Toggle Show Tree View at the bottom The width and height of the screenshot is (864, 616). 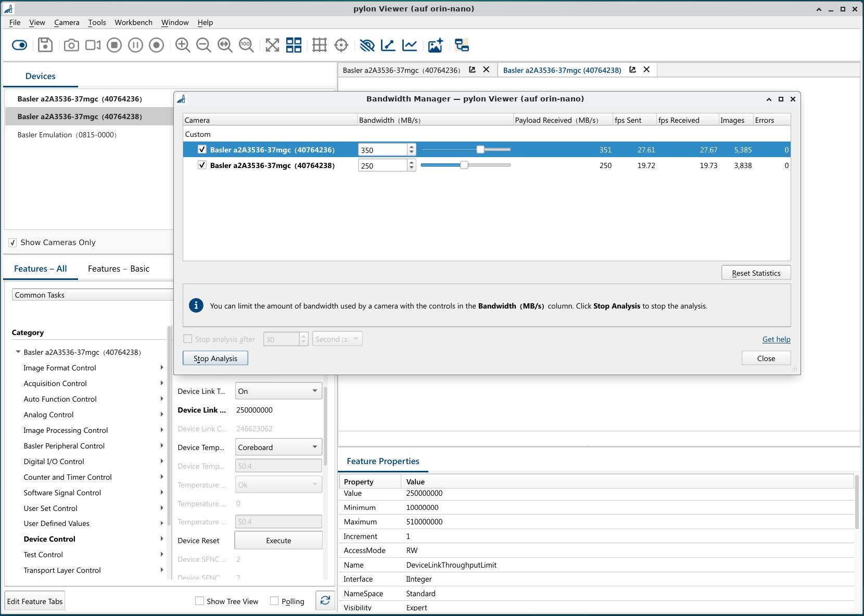[x=199, y=601]
